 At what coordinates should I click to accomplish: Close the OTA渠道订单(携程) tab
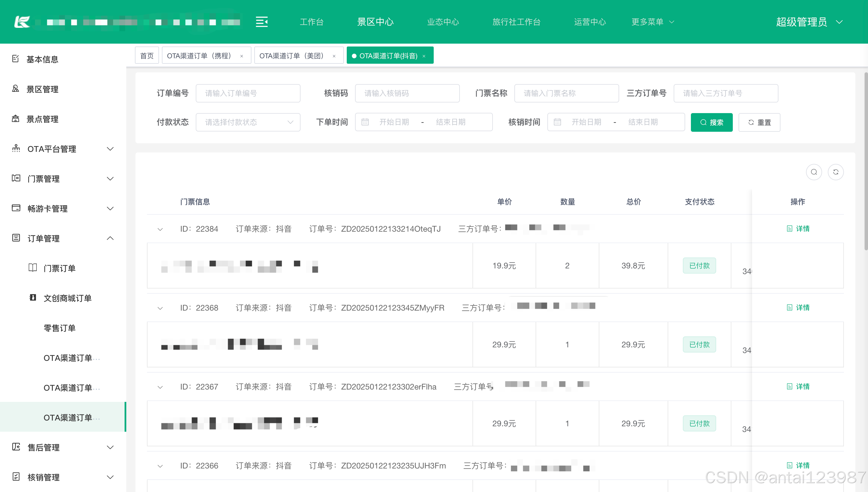(242, 56)
